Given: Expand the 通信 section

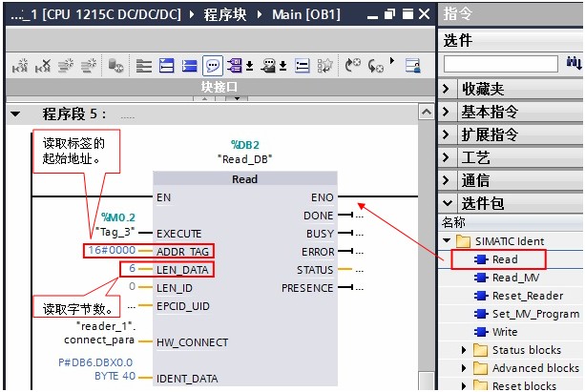Looking at the screenshot, I should pyautogui.click(x=447, y=180).
